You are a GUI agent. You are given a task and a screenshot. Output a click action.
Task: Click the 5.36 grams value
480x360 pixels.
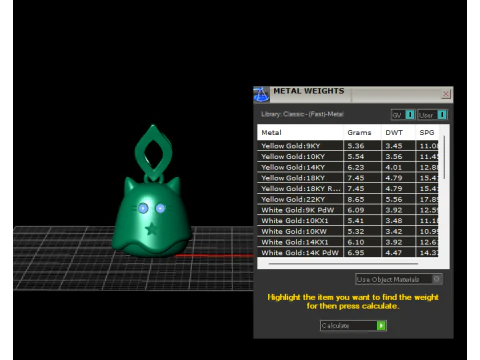[356, 146]
